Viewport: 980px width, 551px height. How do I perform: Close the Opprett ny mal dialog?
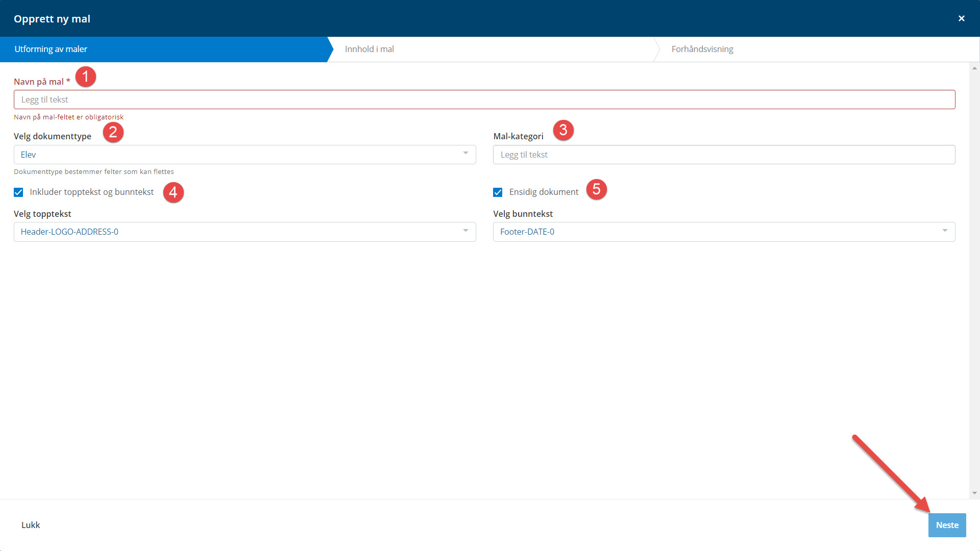(961, 18)
